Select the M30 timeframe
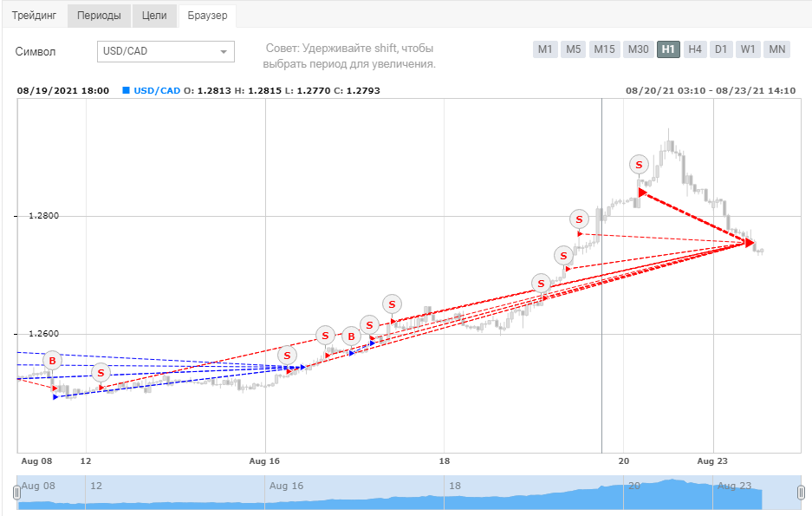This screenshot has width=812, height=516. point(638,49)
